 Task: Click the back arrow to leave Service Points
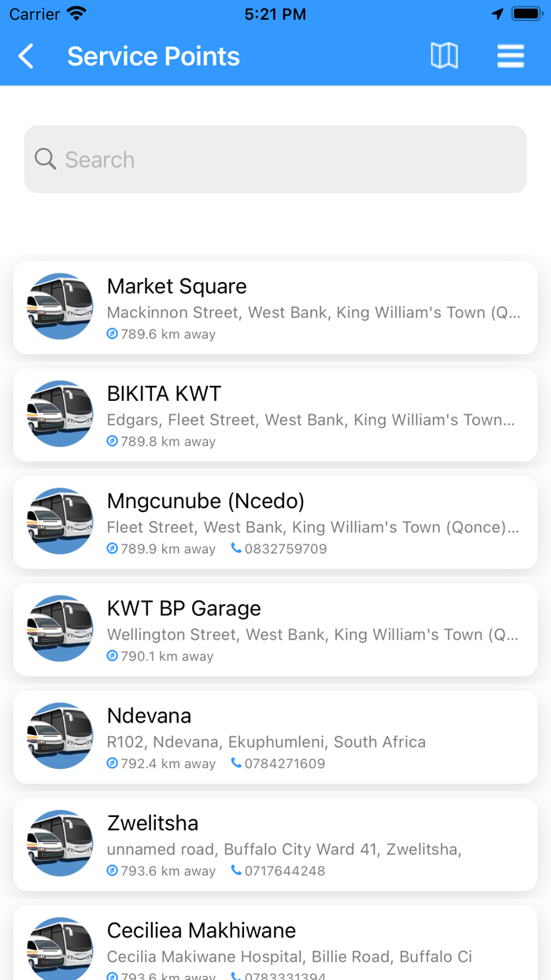click(x=25, y=56)
